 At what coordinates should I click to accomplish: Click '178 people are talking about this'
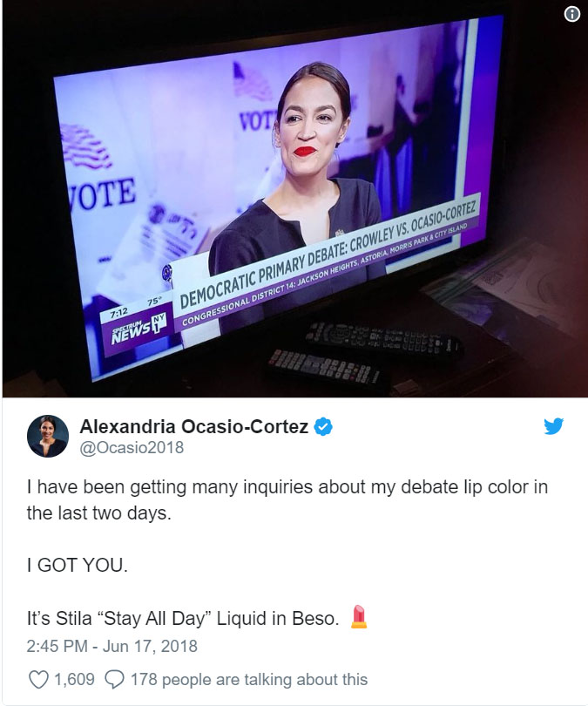pyautogui.click(x=249, y=680)
